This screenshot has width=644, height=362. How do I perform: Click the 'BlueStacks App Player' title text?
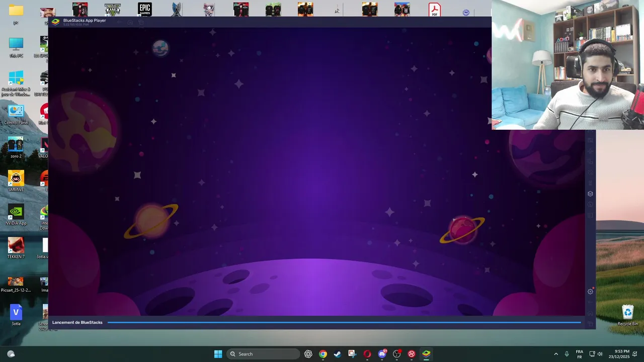tap(85, 21)
